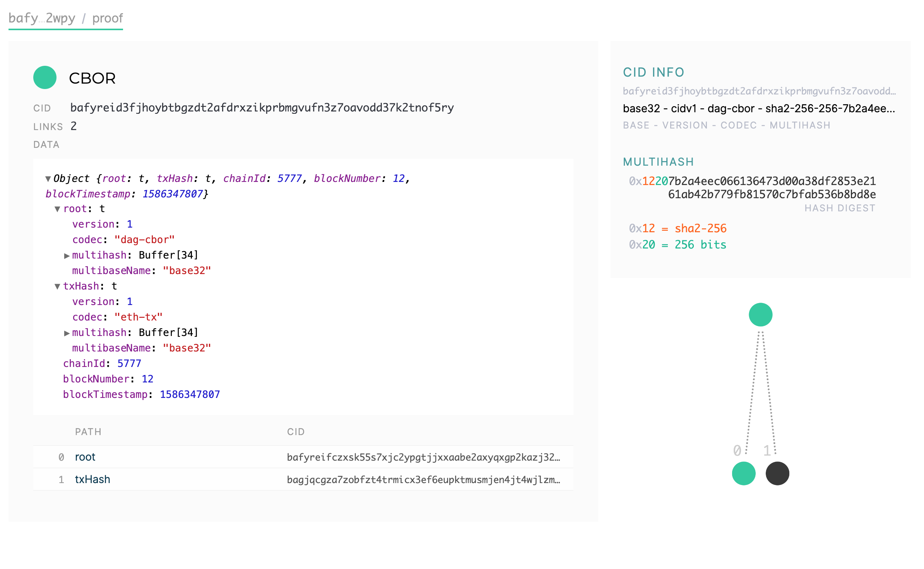Viewport: 924px width, 569px height.
Task: Click the base32 - cidv1 - dag-cbor description
Action: coord(758,108)
